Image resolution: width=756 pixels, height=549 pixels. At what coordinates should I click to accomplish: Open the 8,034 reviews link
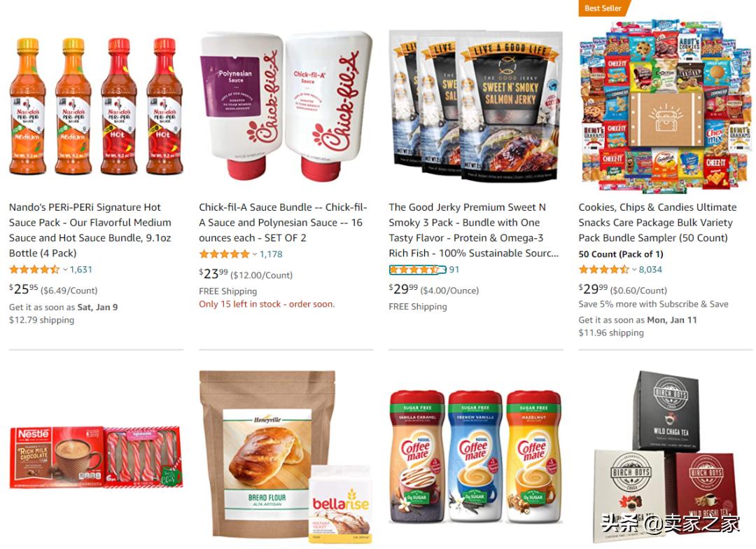[650, 270]
